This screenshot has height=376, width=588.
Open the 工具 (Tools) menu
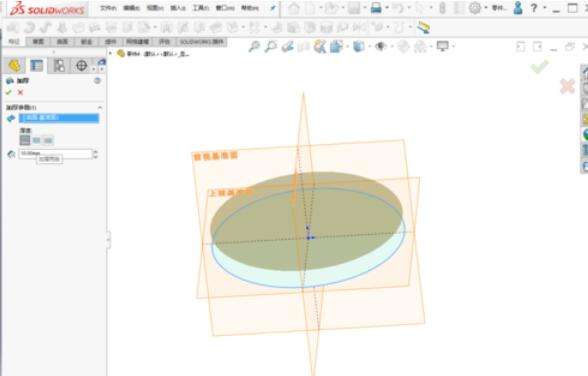pos(201,8)
